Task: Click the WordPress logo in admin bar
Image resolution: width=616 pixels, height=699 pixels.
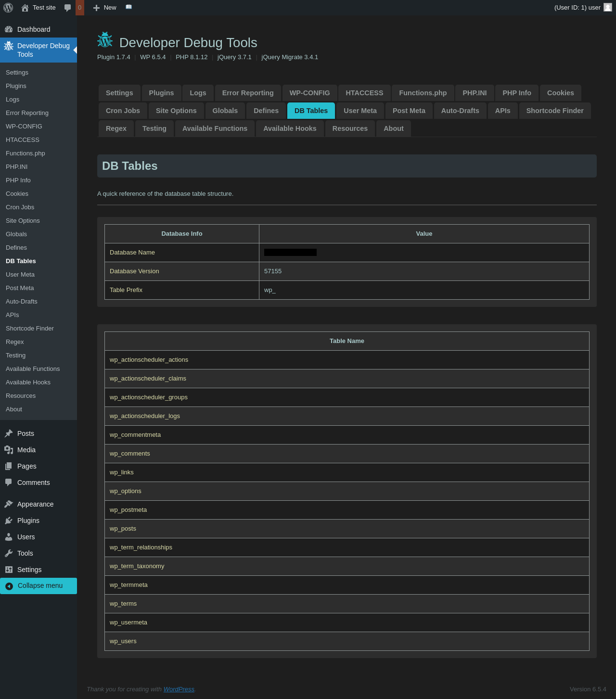Action: tap(8, 8)
